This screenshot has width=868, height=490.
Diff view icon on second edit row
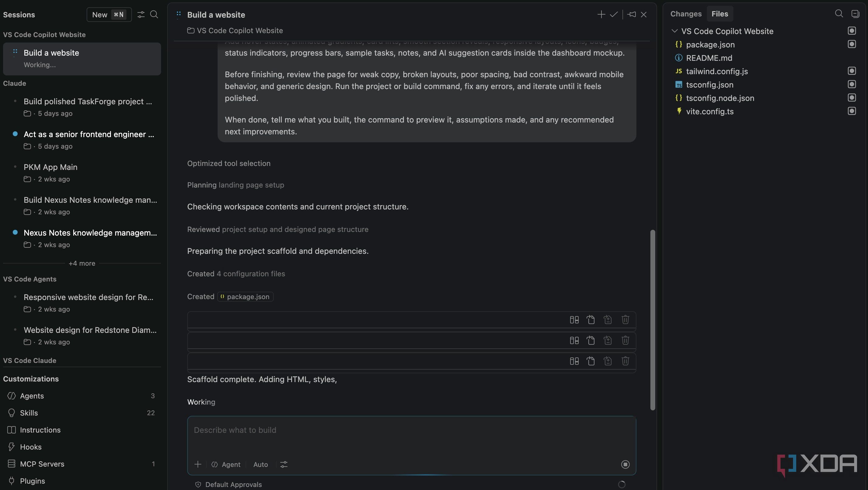(574, 340)
